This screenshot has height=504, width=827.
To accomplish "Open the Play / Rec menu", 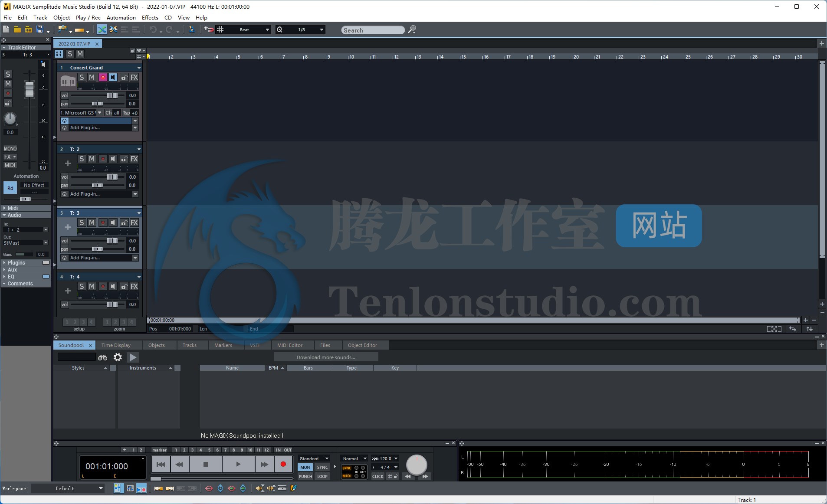I will [x=88, y=17].
